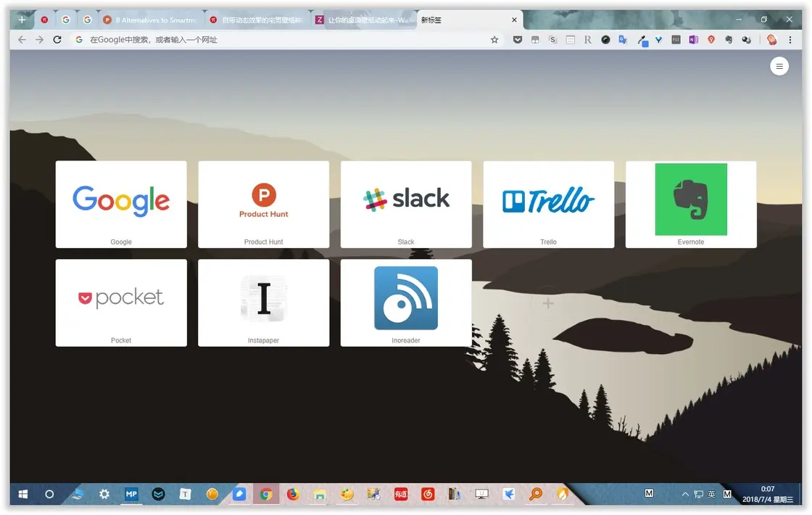Switch to the 让你的桌面壁纸动起来 tab
This screenshot has width=812, height=515.
pyautogui.click(x=363, y=20)
